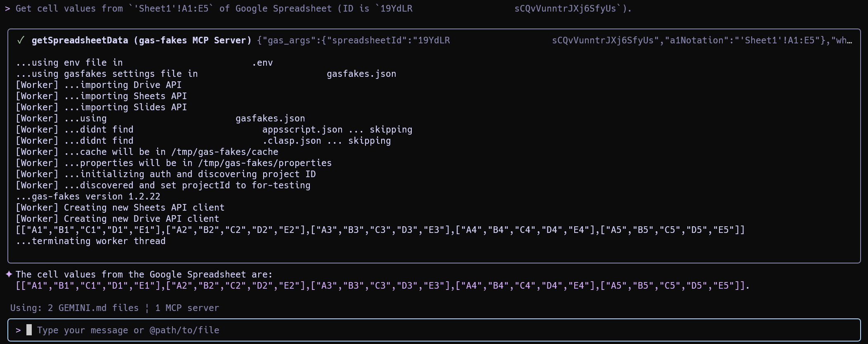Click the "terminating worker thread" log line
The height and width of the screenshot is (344, 868).
[x=91, y=241]
